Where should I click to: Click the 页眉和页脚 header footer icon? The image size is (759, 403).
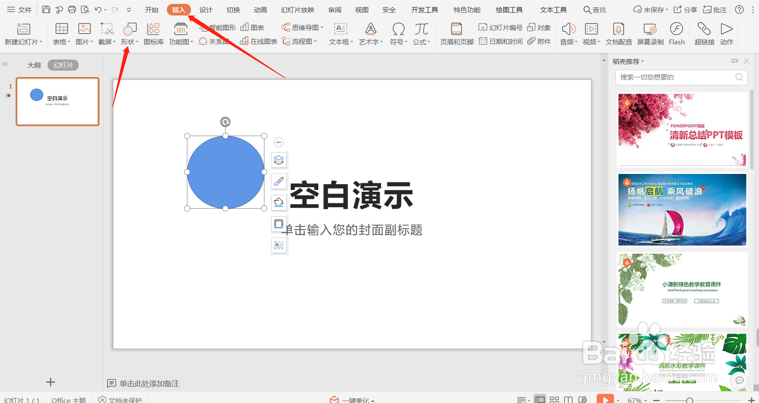456,29
